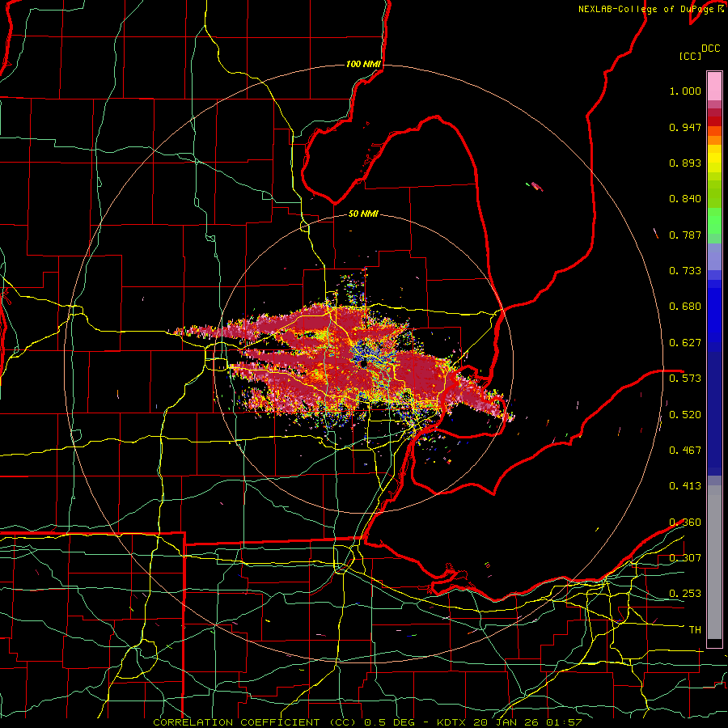Viewport: 728px width, 728px height.
Task: Select the 0.627 scale value
Action: [x=685, y=343]
